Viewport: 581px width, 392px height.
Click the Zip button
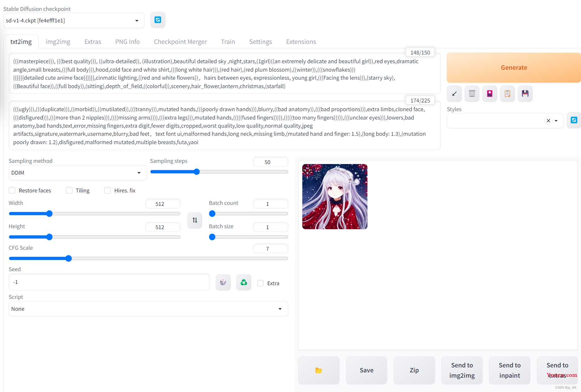coord(414,370)
